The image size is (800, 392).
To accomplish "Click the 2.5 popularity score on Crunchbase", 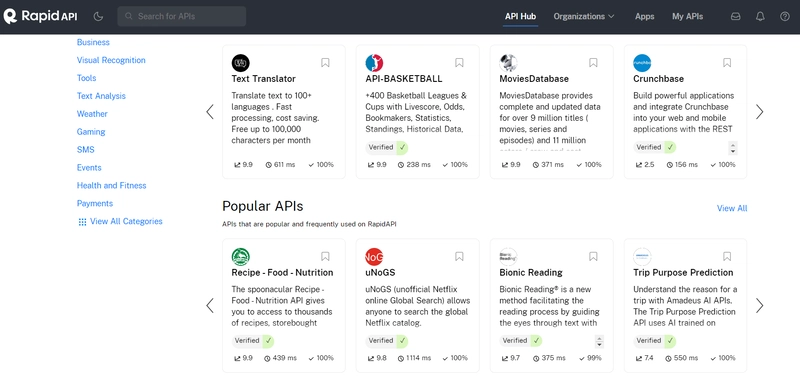I will [x=645, y=165].
